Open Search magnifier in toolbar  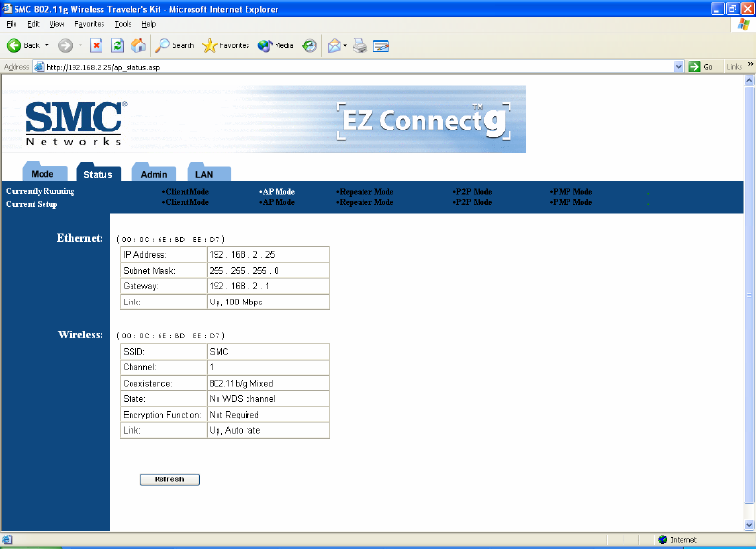pyautogui.click(x=162, y=45)
